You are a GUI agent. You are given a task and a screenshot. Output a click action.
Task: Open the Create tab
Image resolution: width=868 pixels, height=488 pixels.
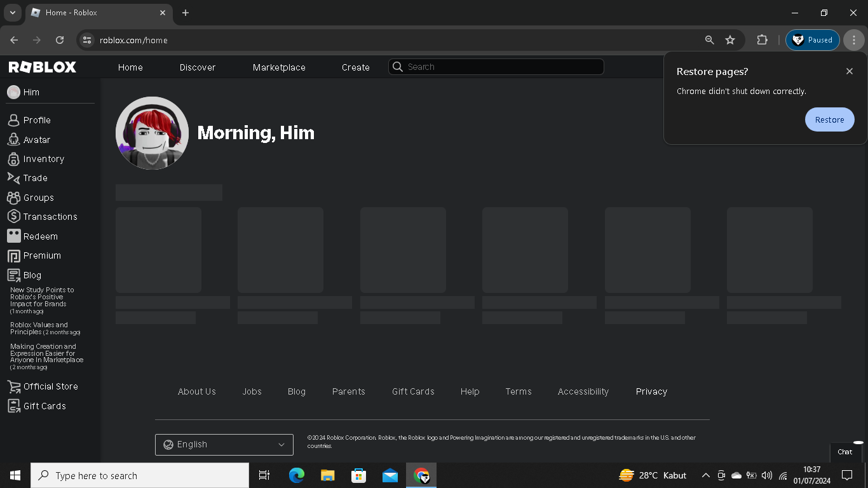pyautogui.click(x=356, y=67)
